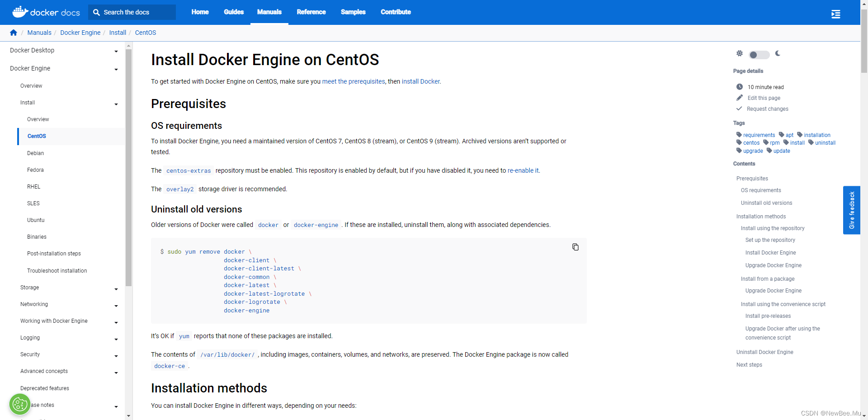This screenshot has height=420, width=868.
Task: Click the Docker docs whale logo
Action: click(46, 12)
